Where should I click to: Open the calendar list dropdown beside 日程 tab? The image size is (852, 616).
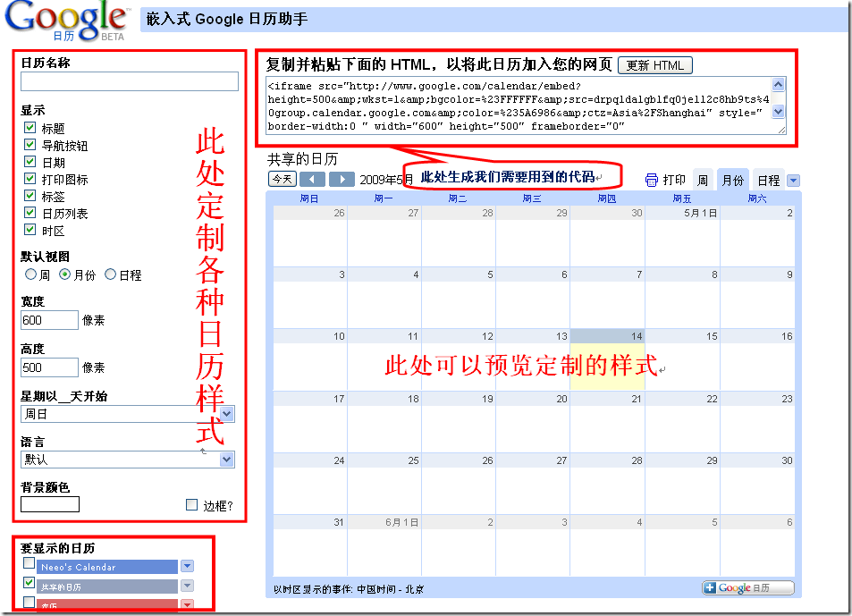[793, 181]
